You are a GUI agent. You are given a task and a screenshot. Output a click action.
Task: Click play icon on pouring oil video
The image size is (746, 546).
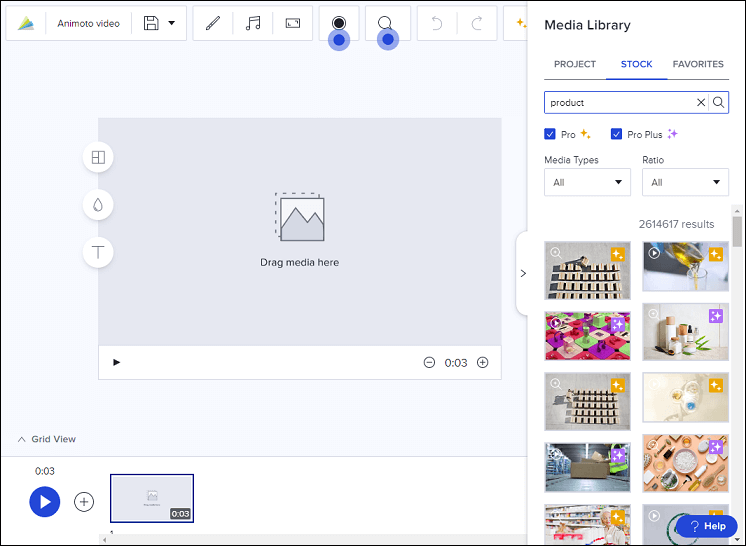pyautogui.click(x=654, y=253)
